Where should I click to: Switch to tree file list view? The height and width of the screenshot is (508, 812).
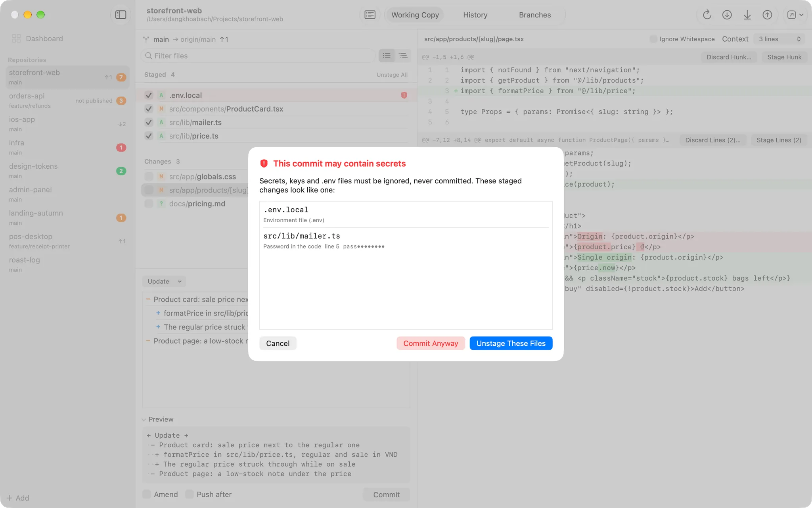(403, 56)
